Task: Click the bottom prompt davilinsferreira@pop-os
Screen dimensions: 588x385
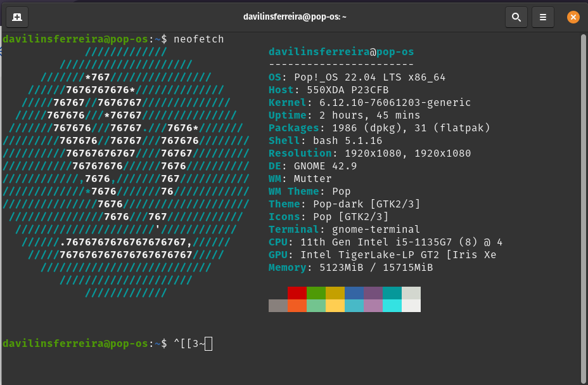Action: click(x=75, y=344)
